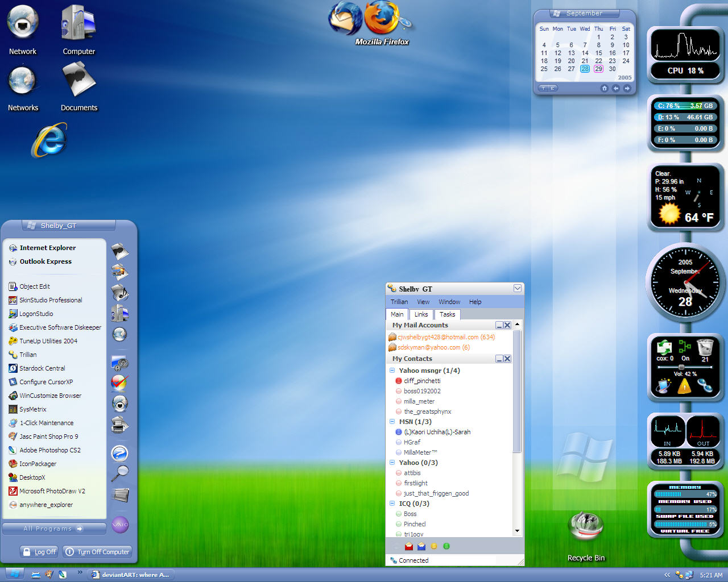Collapse the Yahoo msngr (1/4) group

pos(392,371)
